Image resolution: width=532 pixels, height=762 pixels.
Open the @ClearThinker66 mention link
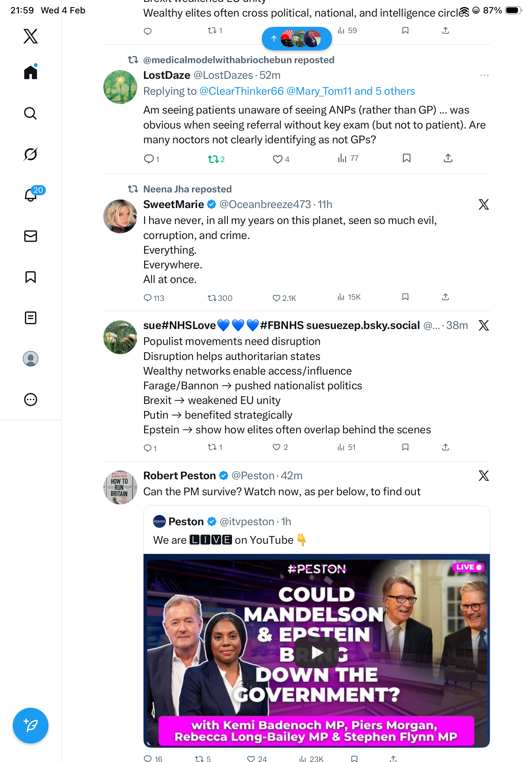point(241,91)
